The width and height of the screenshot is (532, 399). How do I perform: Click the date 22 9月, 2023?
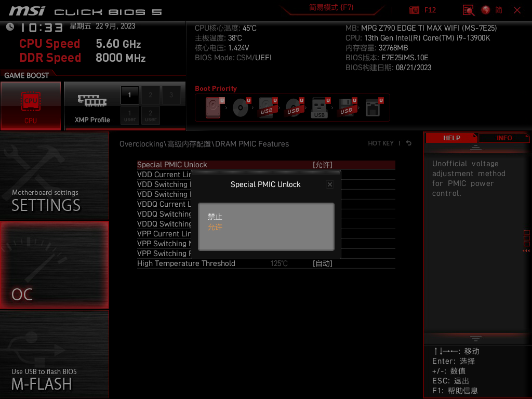115,26
